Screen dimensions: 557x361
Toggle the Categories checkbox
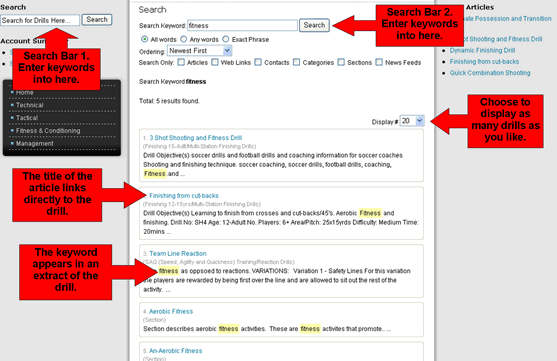[x=297, y=62]
